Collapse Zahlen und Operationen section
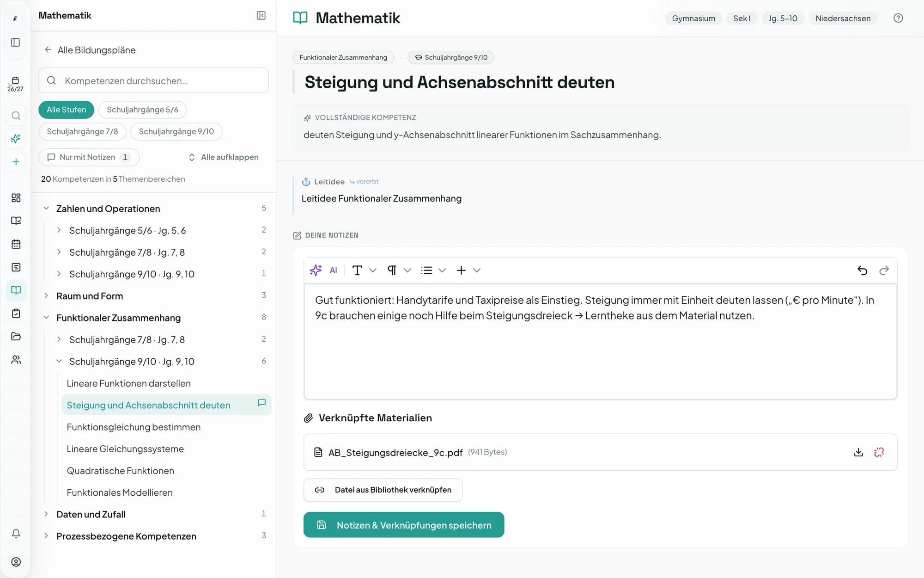 (46, 209)
